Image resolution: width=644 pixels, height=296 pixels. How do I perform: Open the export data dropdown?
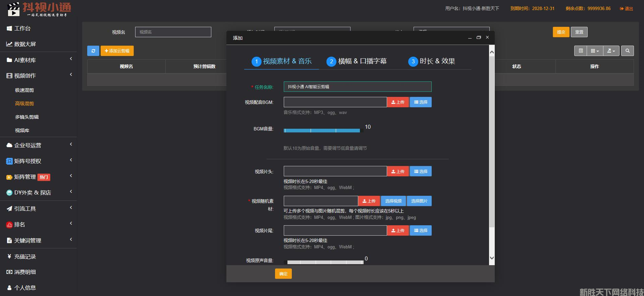611,51
